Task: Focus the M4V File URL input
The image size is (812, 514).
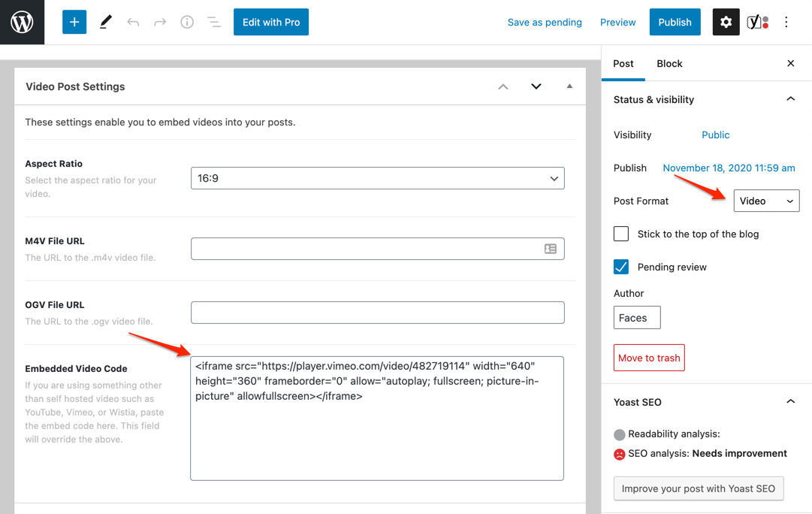Action: point(378,249)
